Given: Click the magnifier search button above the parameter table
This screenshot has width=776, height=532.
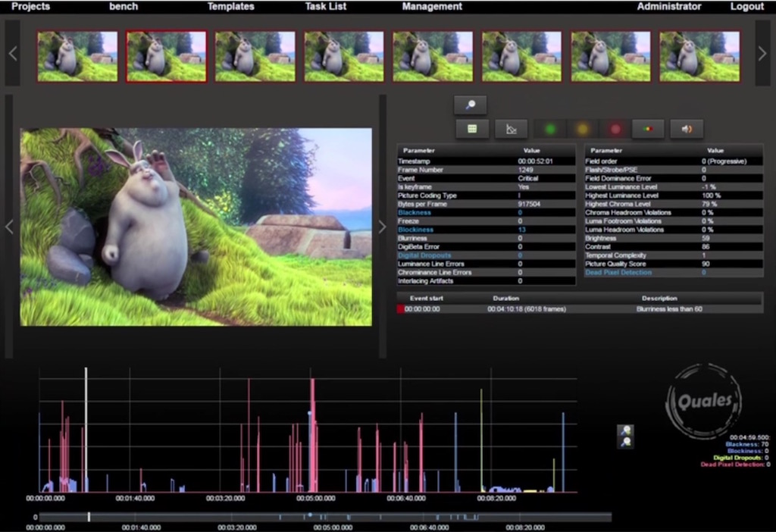Looking at the screenshot, I should 470,105.
